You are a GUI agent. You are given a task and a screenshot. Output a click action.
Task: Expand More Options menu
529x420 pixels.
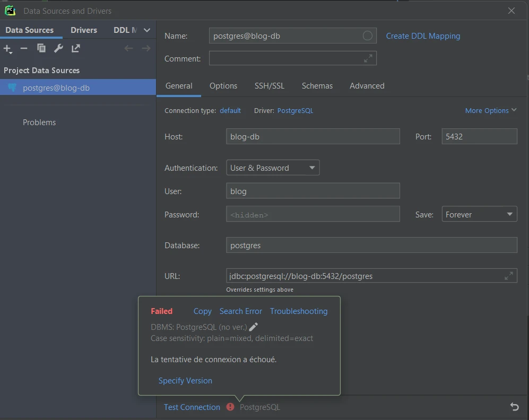click(x=490, y=111)
